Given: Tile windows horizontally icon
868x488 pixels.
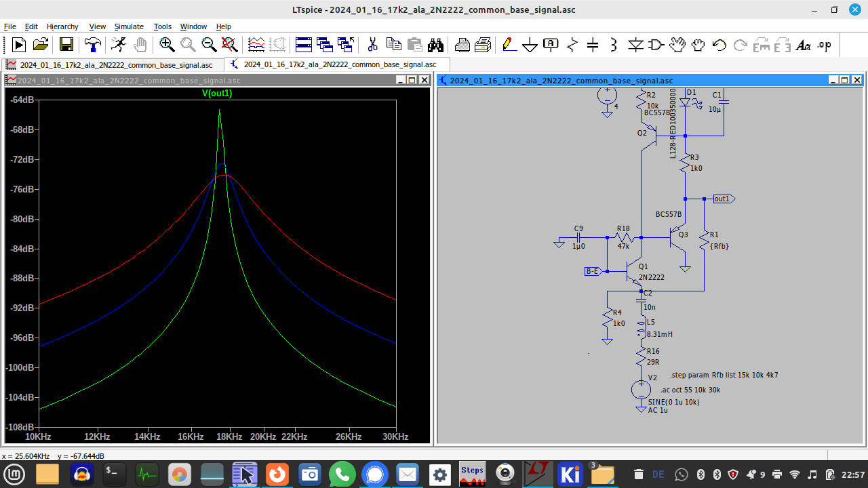Looking at the screenshot, I should (304, 45).
